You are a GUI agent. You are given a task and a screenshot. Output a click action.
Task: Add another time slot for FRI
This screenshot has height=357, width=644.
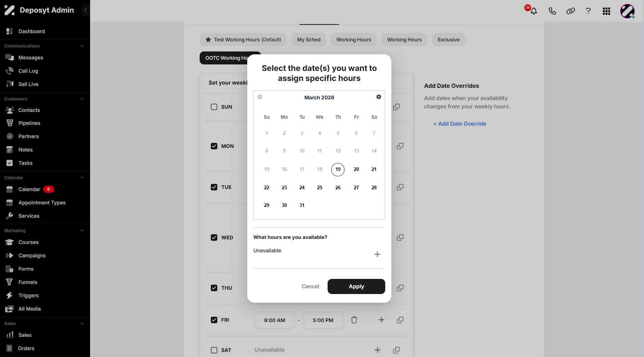381,320
